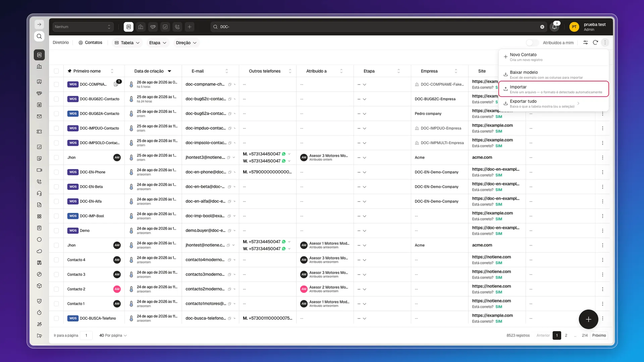Viewport: 644px width, 362px height.
Task: Toggle Atribuídos a mim switch
Action: coord(532,43)
